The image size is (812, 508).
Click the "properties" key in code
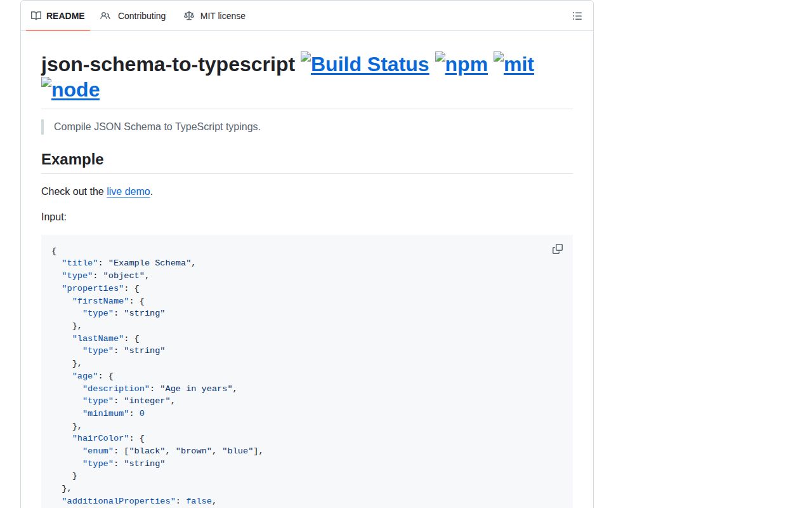93,288
